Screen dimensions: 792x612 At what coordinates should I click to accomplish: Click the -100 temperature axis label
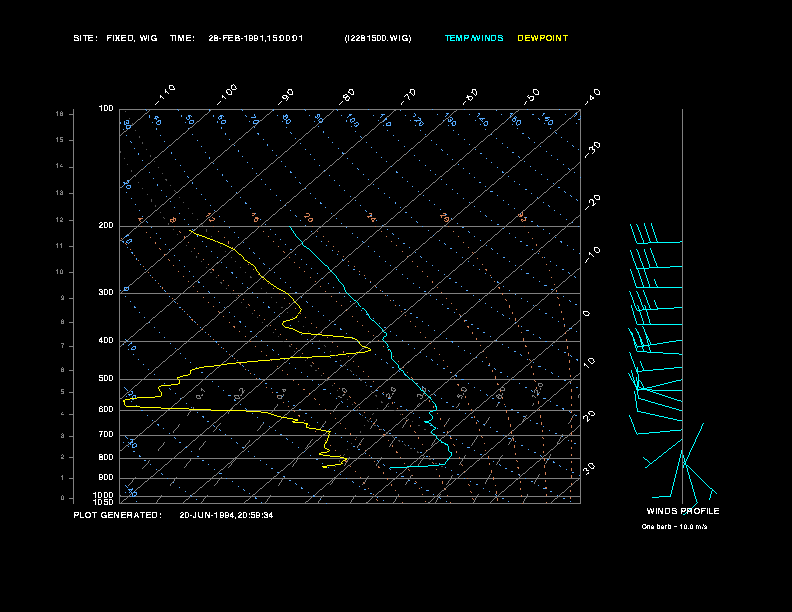[227, 95]
